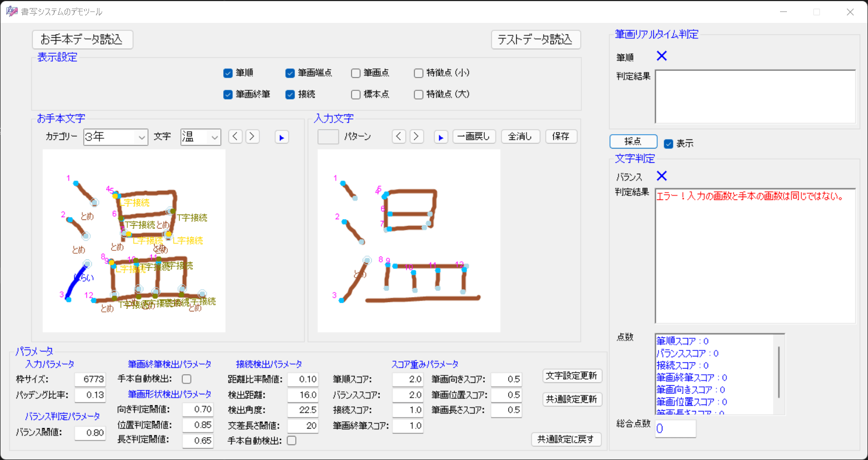Screen dimensions: 868x460
Task: Click the 検出角度 field showing 22.5
Action: click(303, 410)
